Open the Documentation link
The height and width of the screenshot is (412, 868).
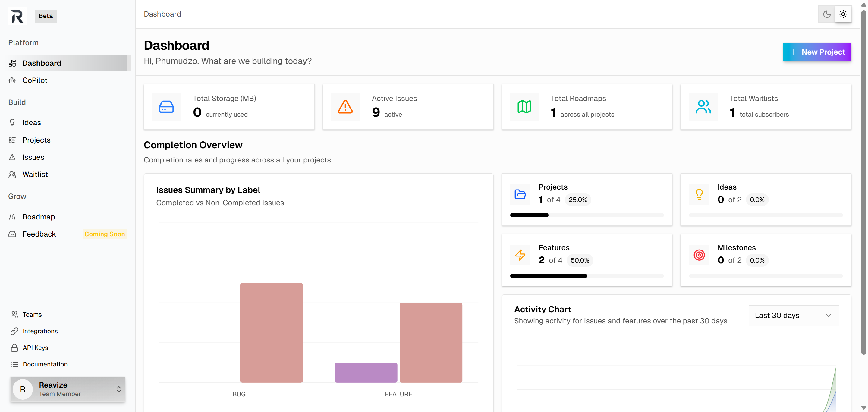tap(45, 364)
